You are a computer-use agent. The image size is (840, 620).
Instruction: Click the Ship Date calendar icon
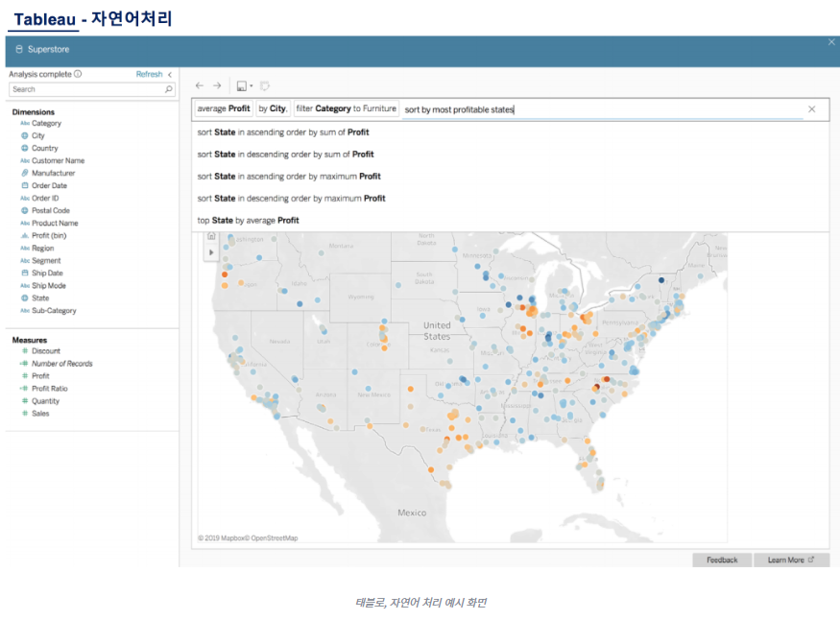25,274
